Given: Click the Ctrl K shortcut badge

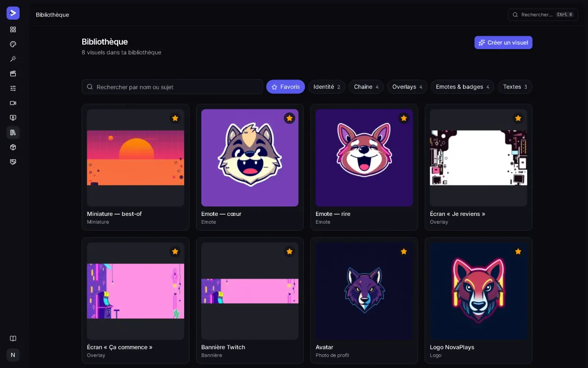Looking at the screenshot, I should (x=565, y=15).
